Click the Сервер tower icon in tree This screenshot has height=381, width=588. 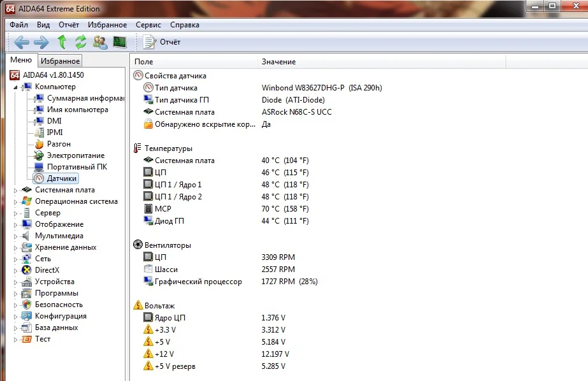(x=27, y=213)
